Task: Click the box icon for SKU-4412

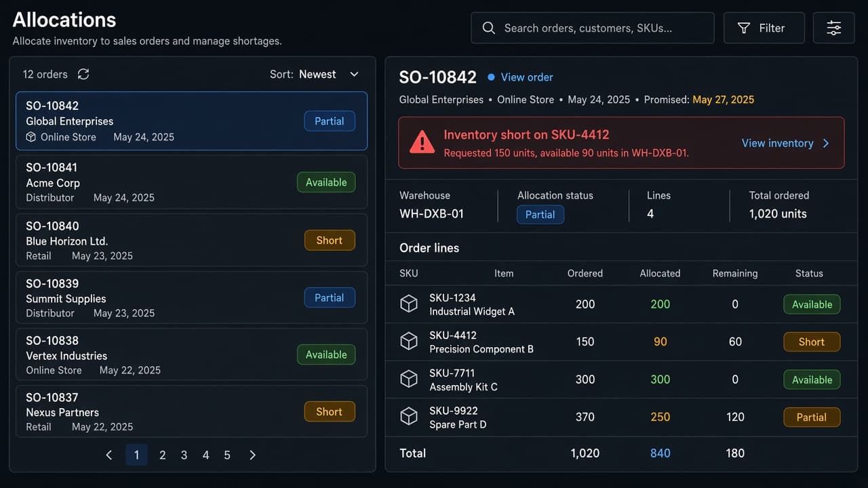Action: (x=409, y=342)
